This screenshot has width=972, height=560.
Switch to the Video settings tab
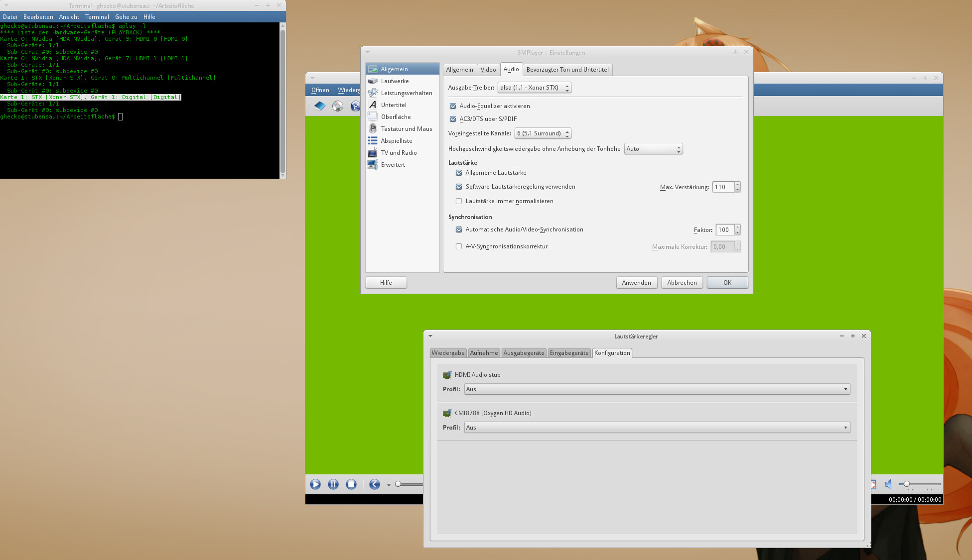tap(488, 70)
